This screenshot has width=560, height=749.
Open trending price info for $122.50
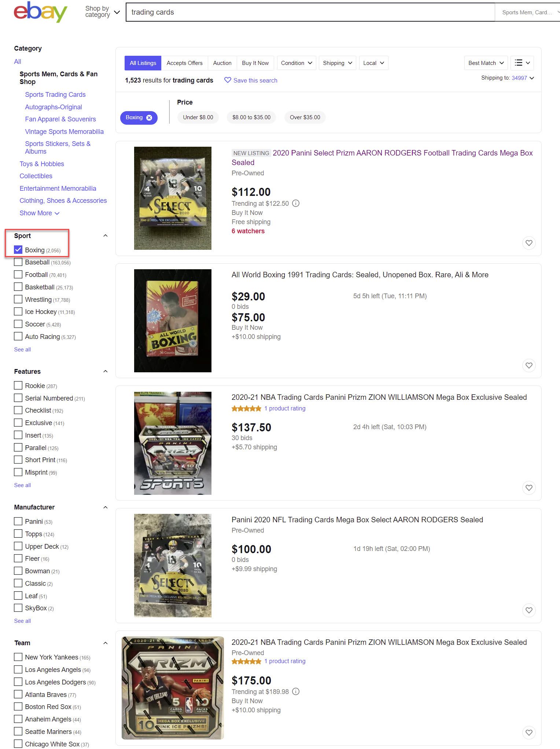tap(296, 203)
